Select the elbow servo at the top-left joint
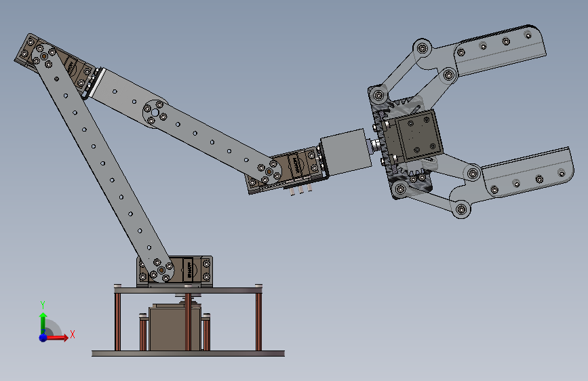588x381 pixels. [x=56, y=66]
